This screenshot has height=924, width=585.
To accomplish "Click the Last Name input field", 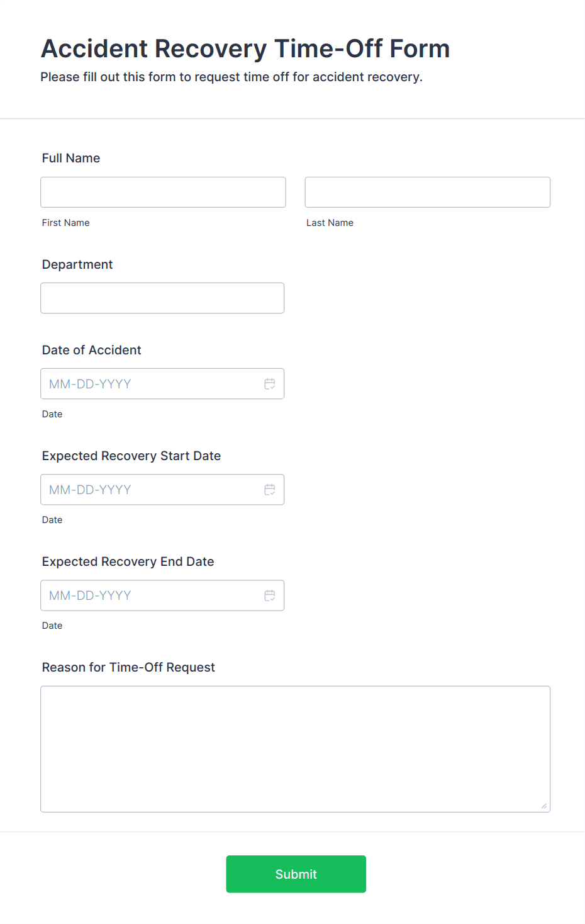I will click(x=427, y=193).
